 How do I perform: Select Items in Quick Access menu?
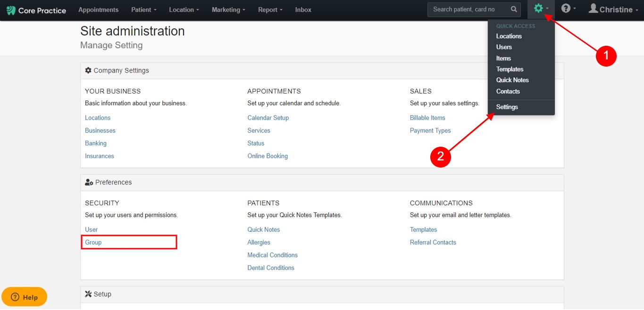[x=503, y=59]
